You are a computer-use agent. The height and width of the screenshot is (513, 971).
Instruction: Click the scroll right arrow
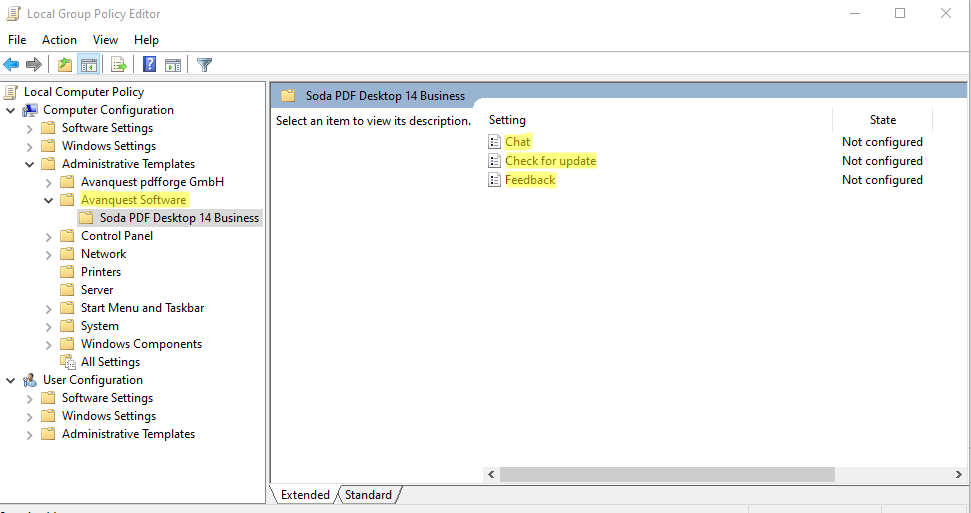pos(959,475)
